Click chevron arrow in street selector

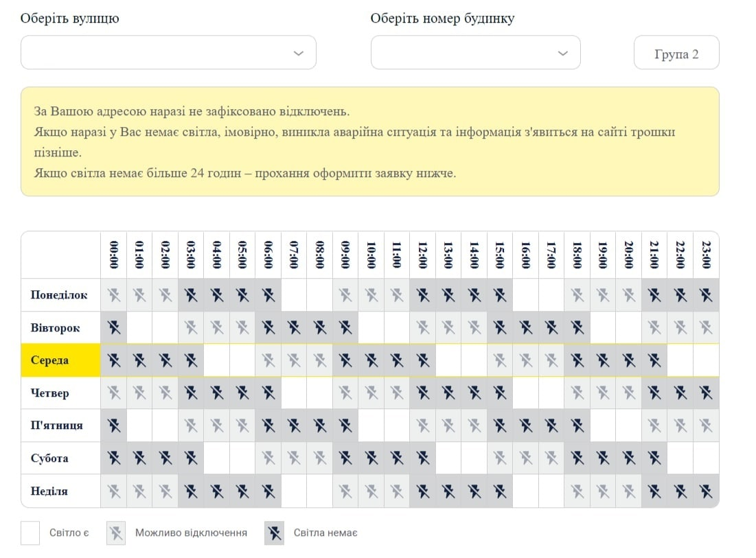tap(299, 53)
